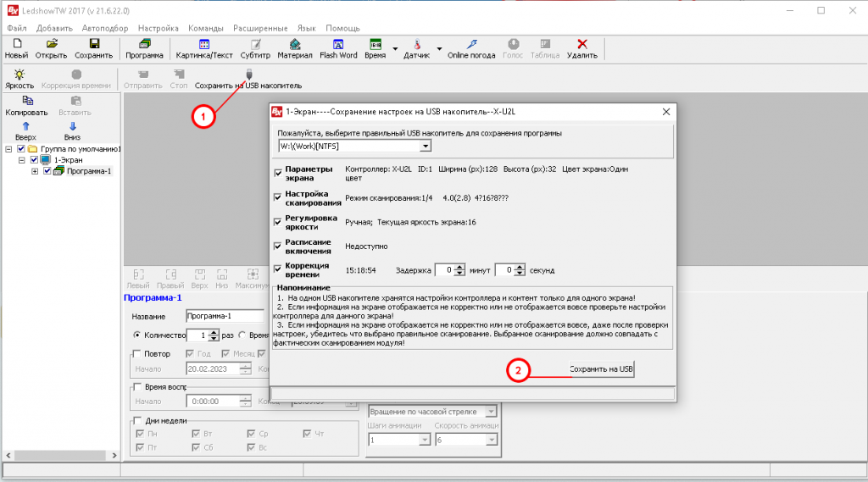
Task: Click the Материал toolbar icon
Action: tap(295, 44)
